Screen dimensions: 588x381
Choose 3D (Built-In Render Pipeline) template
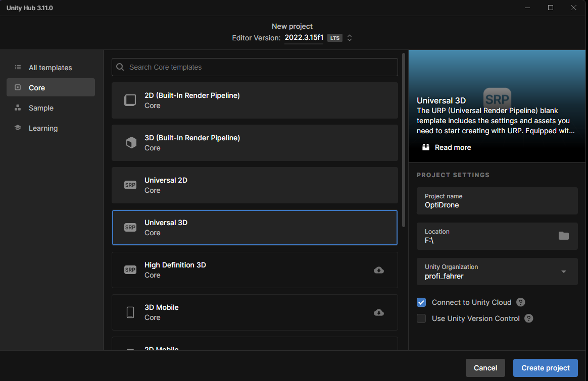tap(255, 143)
